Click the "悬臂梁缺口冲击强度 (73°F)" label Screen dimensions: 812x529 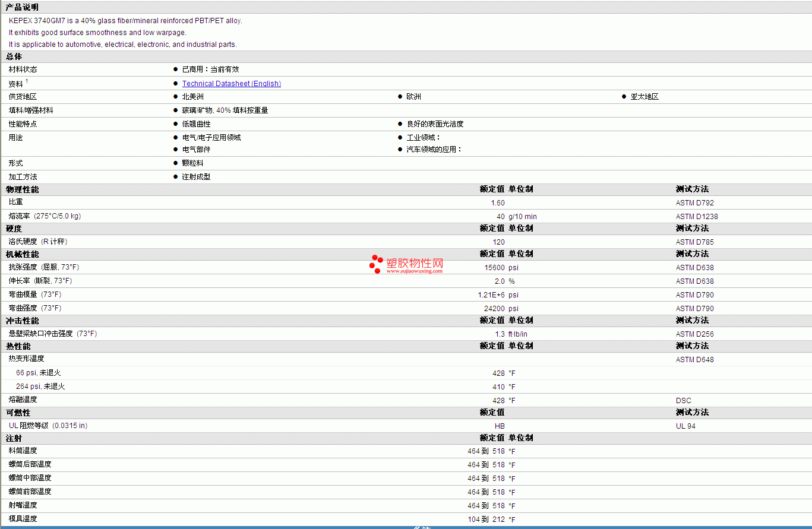click(x=53, y=334)
